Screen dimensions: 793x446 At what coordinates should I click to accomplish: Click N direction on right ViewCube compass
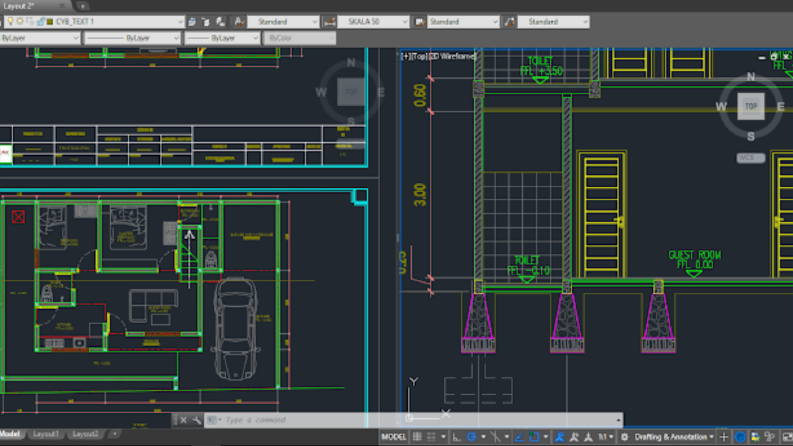point(751,77)
